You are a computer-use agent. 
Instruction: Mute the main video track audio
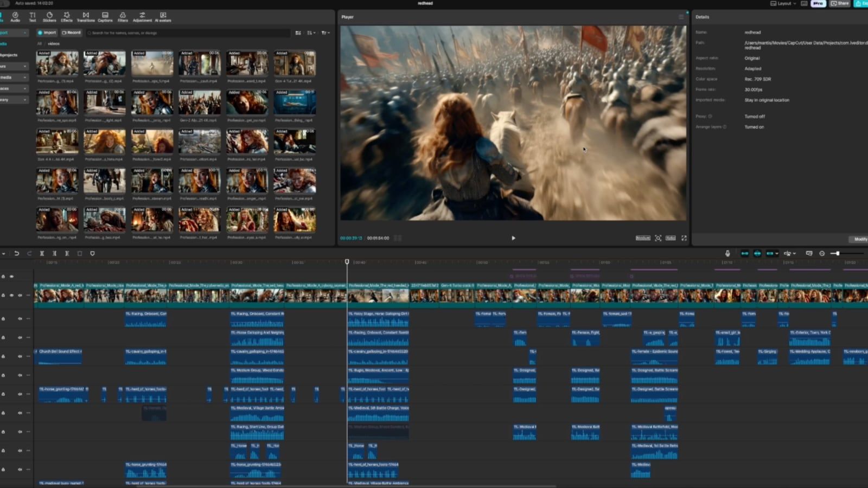(20, 296)
